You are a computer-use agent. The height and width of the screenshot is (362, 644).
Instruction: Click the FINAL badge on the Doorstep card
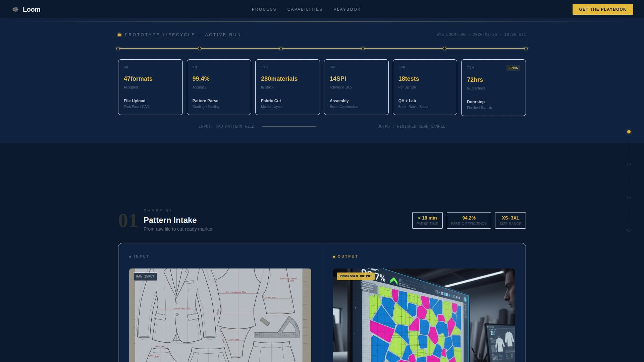(x=513, y=68)
